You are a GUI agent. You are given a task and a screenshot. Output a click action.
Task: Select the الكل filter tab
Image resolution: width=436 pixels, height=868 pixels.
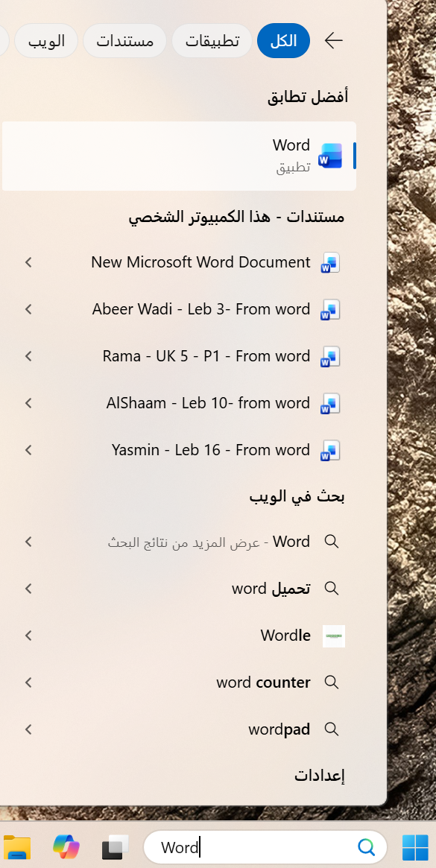click(284, 40)
